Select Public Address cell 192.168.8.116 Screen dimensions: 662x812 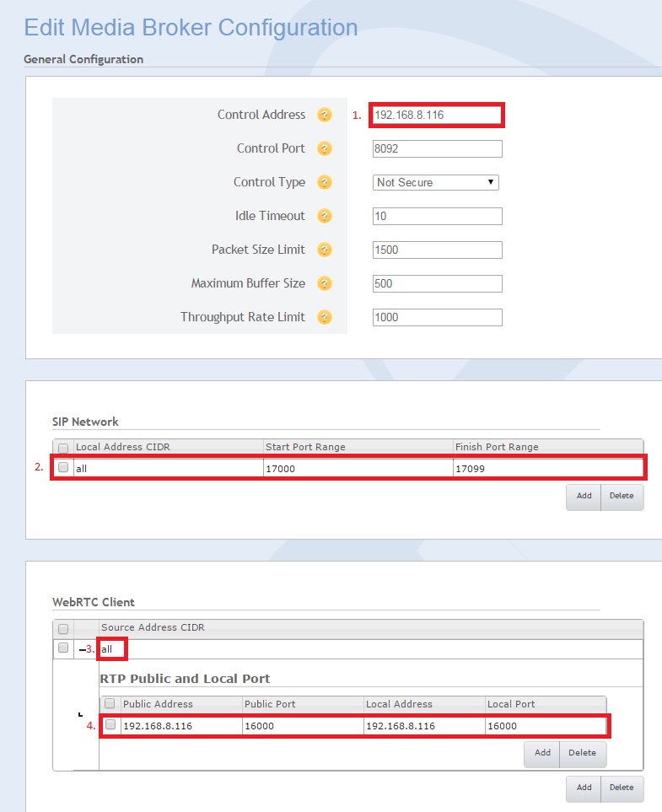(181, 725)
